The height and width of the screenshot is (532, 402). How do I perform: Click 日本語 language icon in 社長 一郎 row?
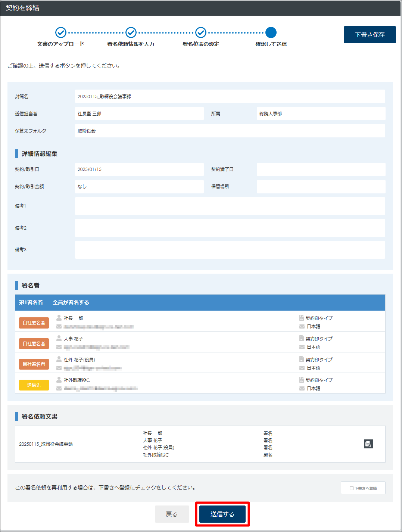pos(302,327)
